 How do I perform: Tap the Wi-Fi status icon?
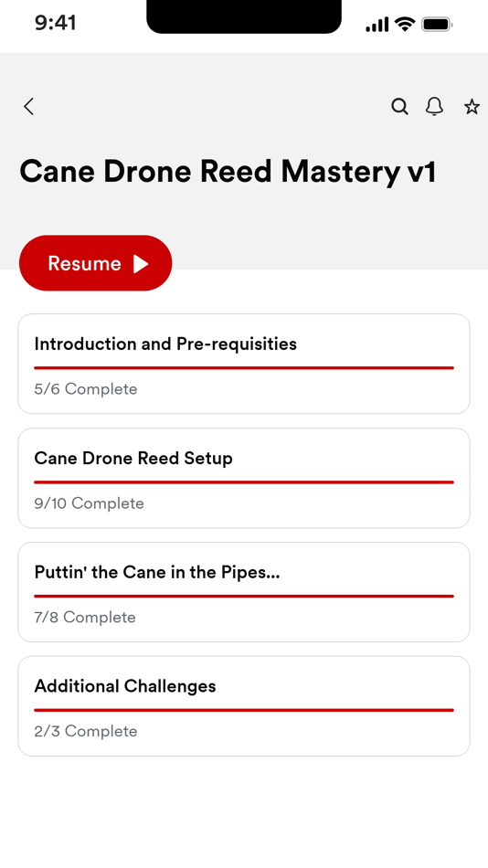pos(405,25)
